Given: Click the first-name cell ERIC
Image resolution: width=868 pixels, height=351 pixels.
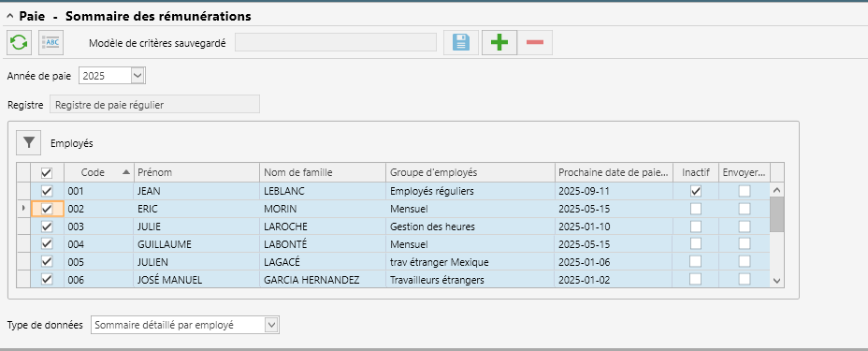Looking at the screenshot, I should pos(196,209).
